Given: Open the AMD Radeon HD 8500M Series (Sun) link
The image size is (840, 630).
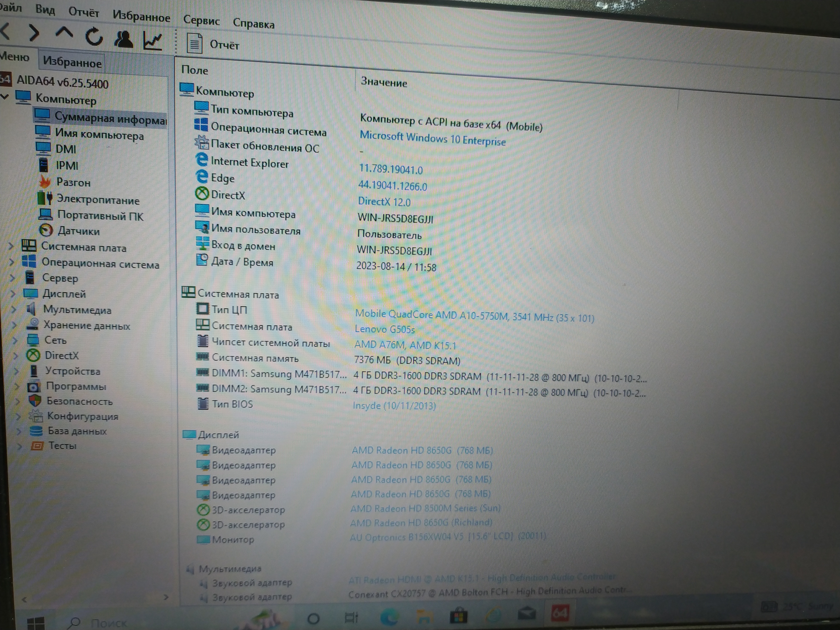Looking at the screenshot, I should pos(425,508).
